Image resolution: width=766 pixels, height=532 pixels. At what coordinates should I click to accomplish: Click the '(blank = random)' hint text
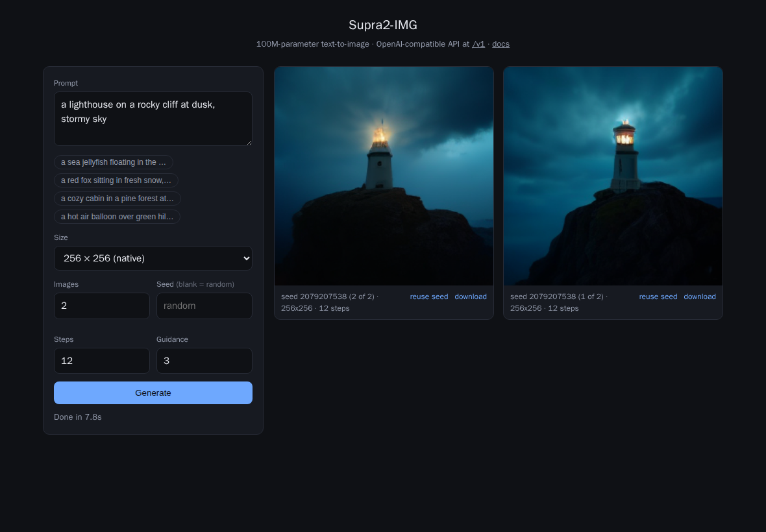(x=205, y=285)
